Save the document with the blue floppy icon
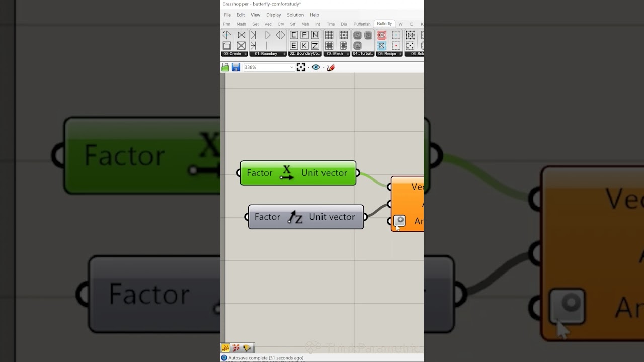Viewport: 644px width, 362px height. 236,67
